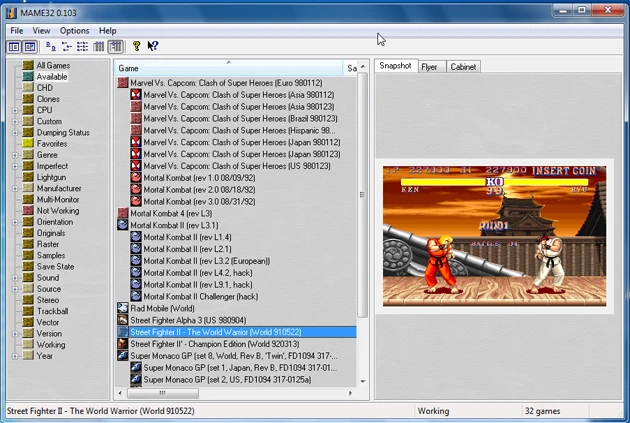Select the Originals folder

tap(51, 233)
